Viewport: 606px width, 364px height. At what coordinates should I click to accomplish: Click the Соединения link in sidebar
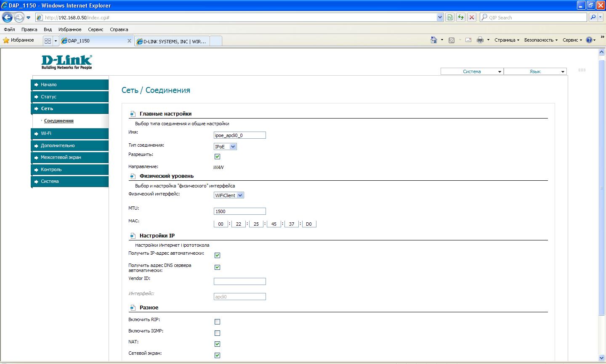pyautogui.click(x=58, y=121)
